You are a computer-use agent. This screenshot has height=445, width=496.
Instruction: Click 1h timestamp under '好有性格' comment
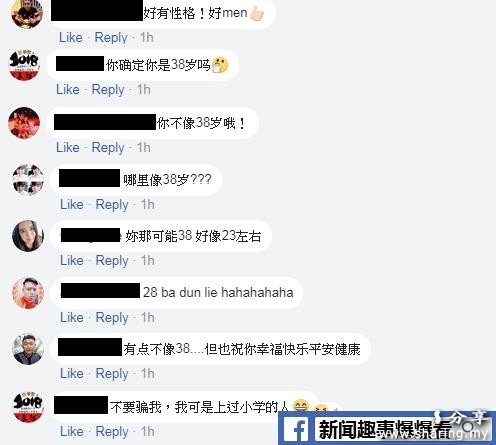coord(147,37)
